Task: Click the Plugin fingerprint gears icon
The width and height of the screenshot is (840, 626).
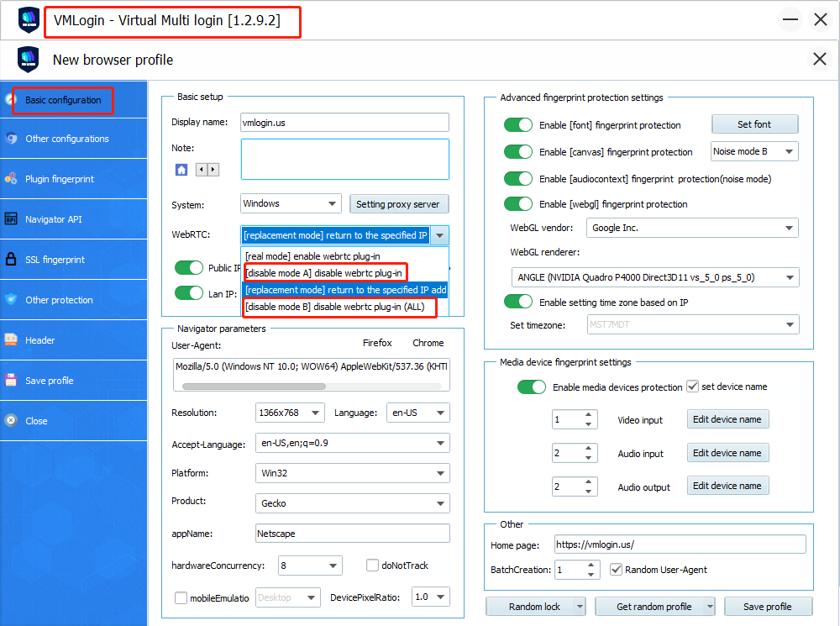Action: click(x=11, y=179)
